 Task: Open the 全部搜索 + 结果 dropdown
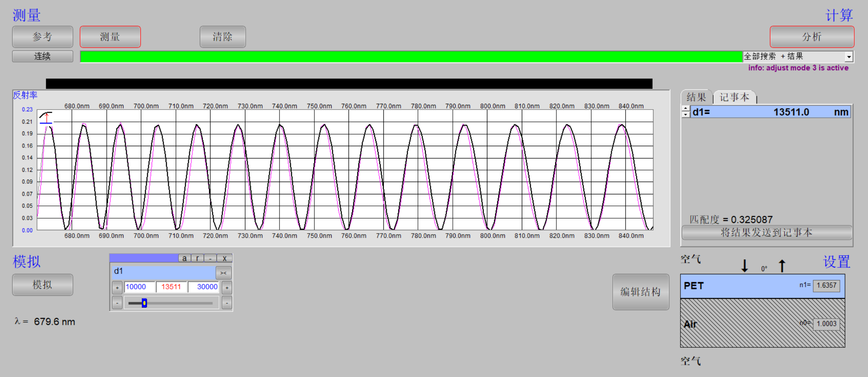coord(849,57)
